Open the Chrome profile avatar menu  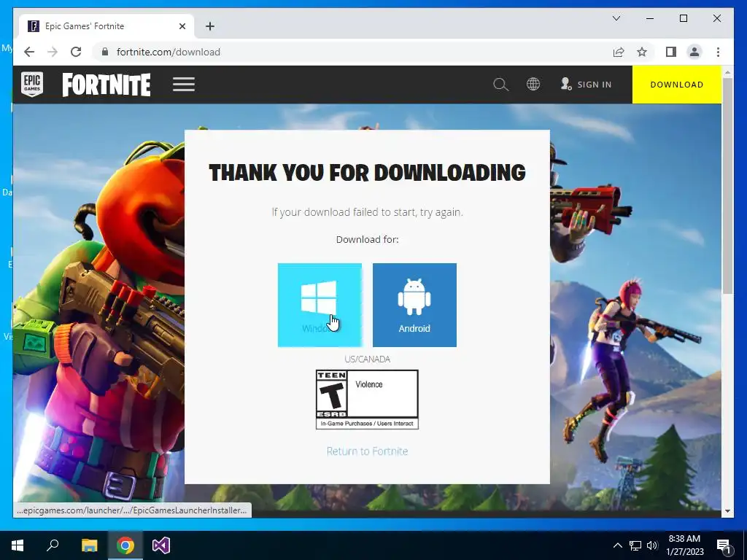click(x=694, y=52)
